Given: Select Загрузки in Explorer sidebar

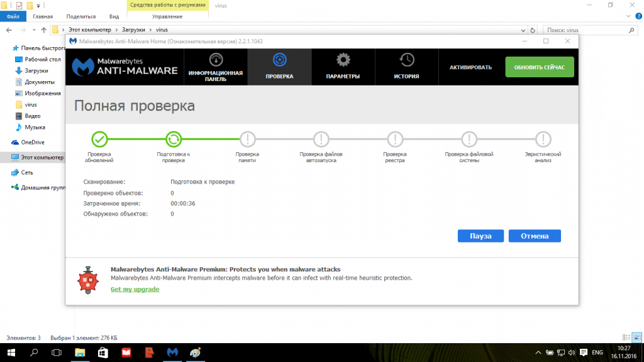Looking at the screenshot, I should click(31, 70).
